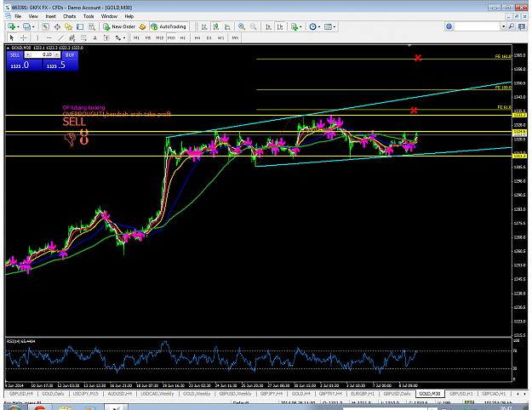Image resolution: width=532 pixels, height=410 pixels.
Task: Expand the Arrows tool dropdown arrow
Action: tap(123, 38)
